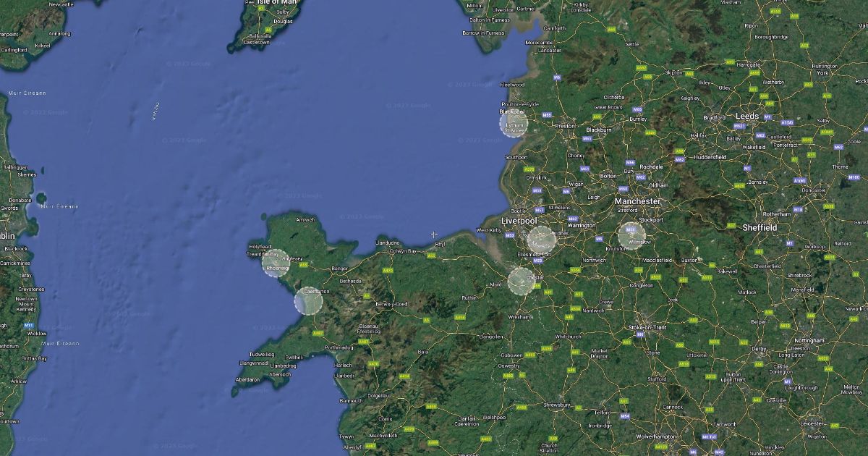Click the Preston town label
The height and width of the screenshot is (456, 868).
click(x=564, y=126)
